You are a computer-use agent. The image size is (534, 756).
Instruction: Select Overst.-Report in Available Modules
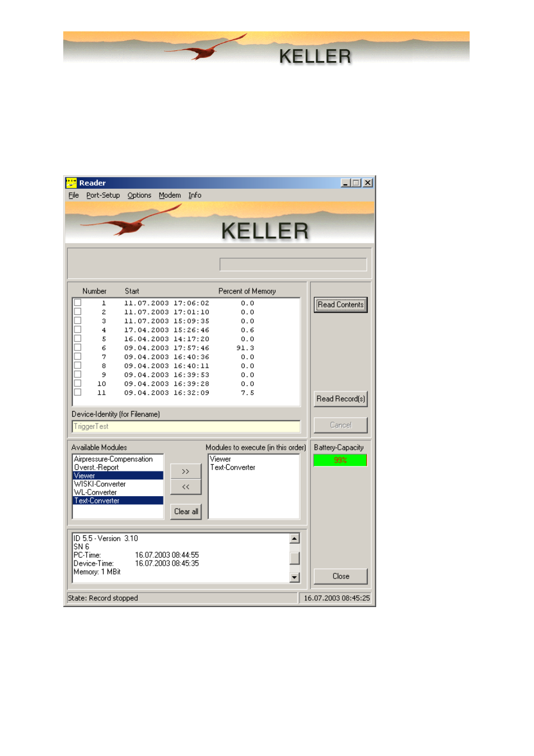[x=118, y=468]
